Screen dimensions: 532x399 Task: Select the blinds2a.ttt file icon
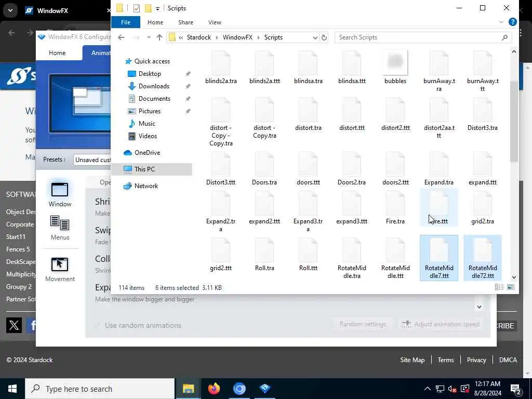pos(264,63)
